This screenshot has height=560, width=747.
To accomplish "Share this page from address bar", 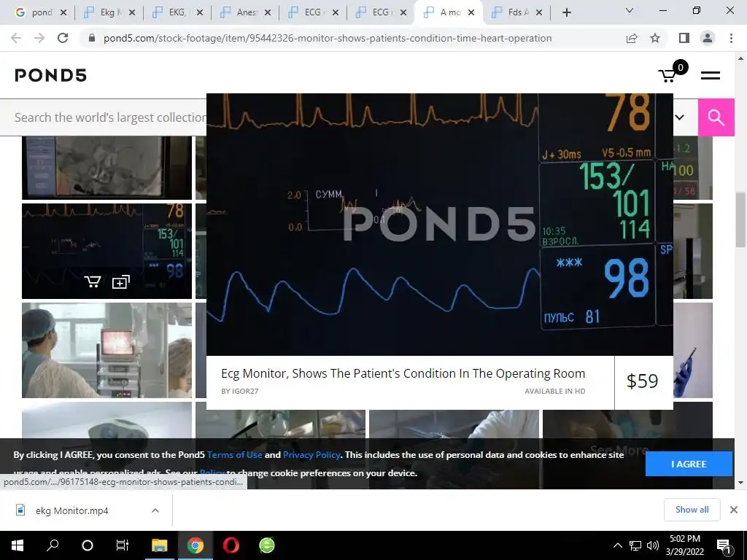I will click(x=632, y=38).
